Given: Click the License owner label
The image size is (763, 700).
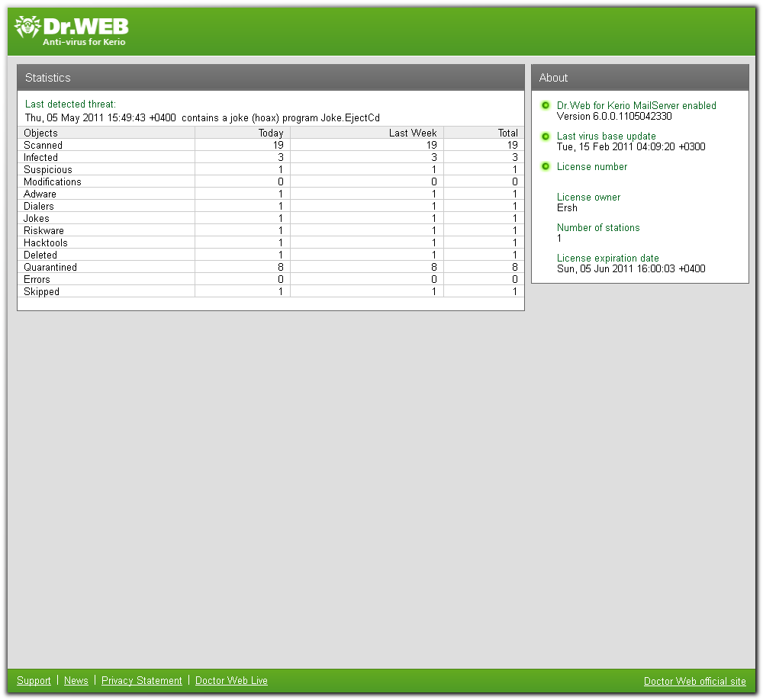Looking at the screenshot, I should coord(589,197).
